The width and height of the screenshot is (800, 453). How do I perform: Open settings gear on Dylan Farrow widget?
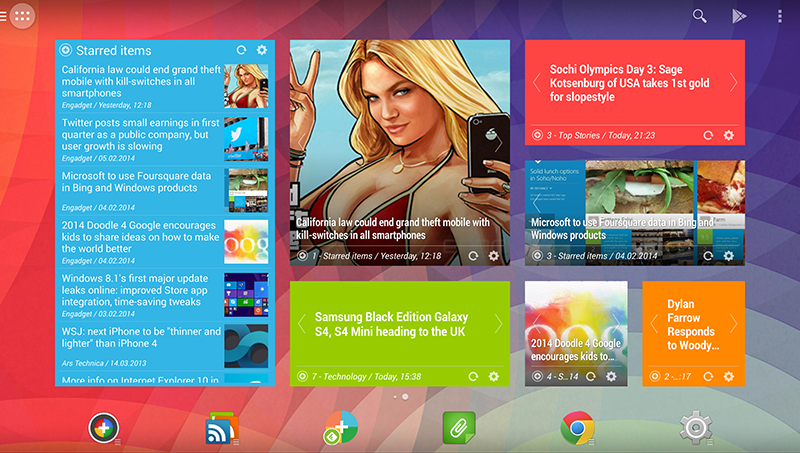729,376
